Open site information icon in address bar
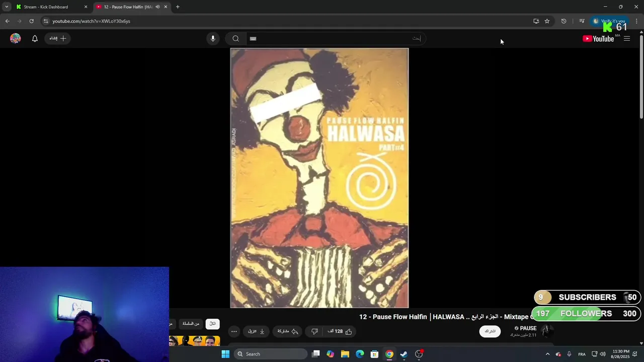The height and width of the screenshot is (362, 644). tap(45, 21)
